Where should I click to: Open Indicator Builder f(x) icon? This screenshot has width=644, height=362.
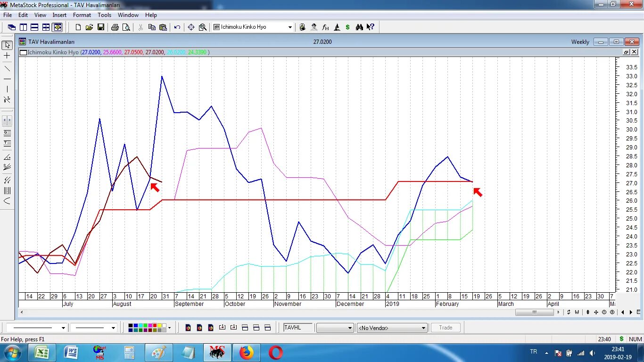325,27
